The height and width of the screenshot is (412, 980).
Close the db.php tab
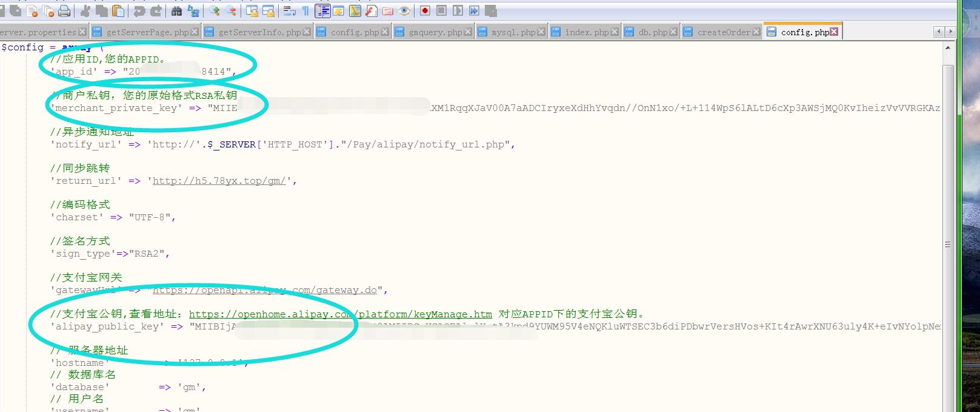coord(673,32)
